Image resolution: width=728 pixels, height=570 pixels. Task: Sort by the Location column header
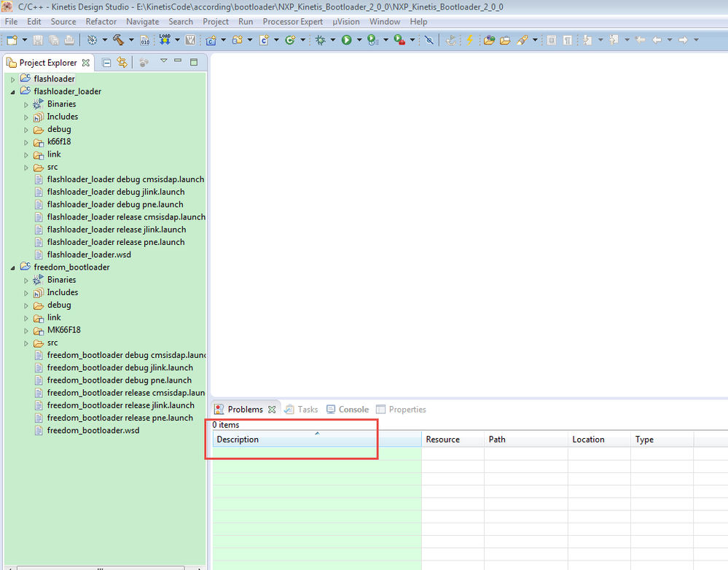pyautogui.click(x=600, y=440)
